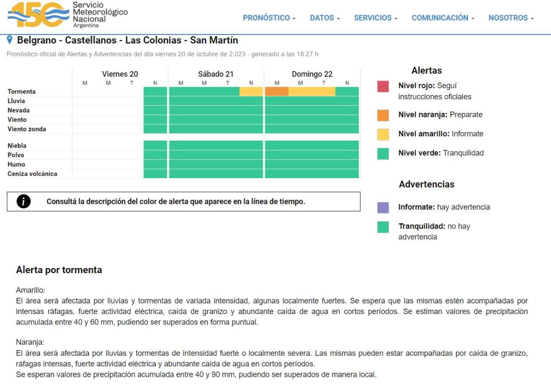
Task: Click the yellow Tormenta cell on Sábado night
Action: [251, 91]
